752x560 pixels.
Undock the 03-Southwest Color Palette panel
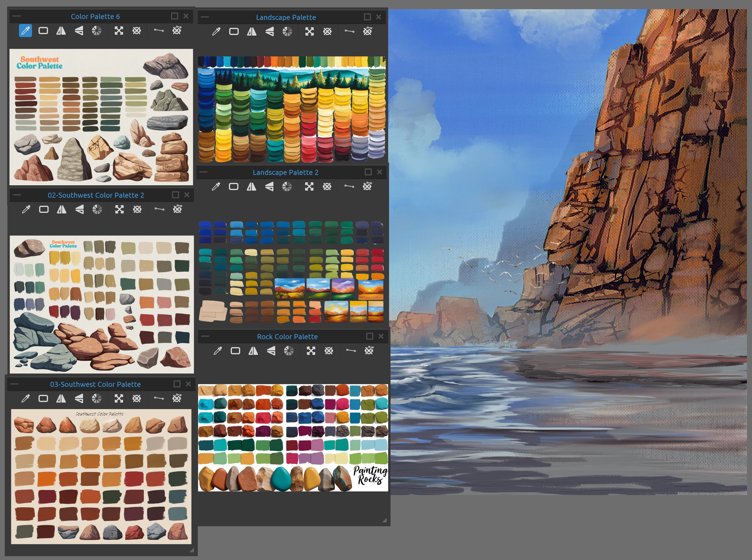(177, 384)
